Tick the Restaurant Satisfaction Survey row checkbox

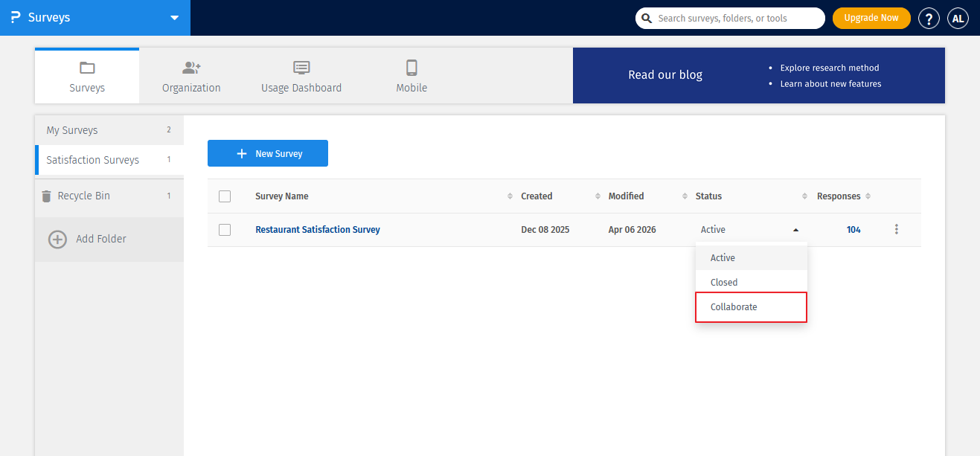coord(225,230)
